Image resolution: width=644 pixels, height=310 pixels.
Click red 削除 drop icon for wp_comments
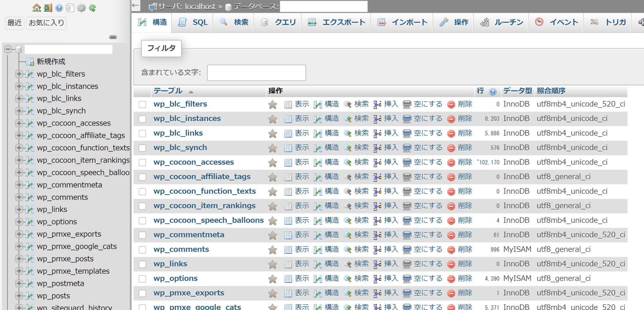[x=451, y=250]
